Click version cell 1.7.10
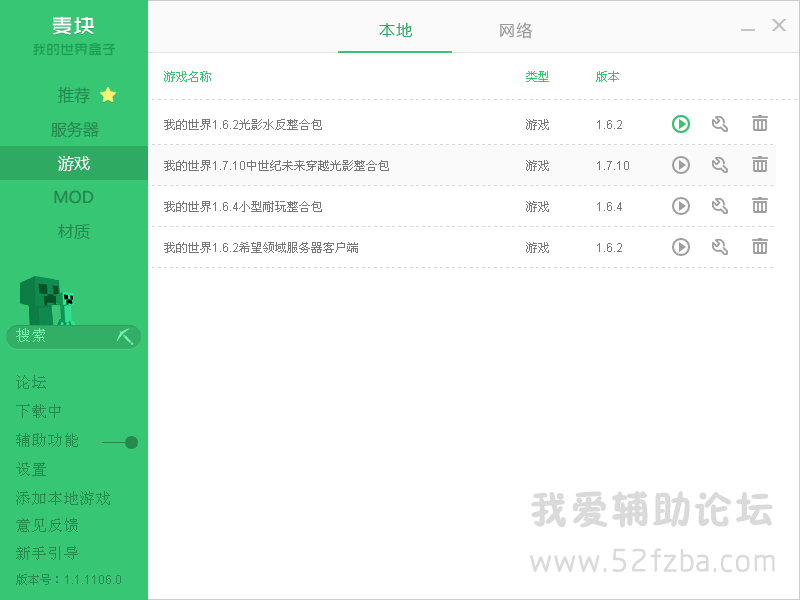Screen dimensions: 800x600 pos(613,166)
